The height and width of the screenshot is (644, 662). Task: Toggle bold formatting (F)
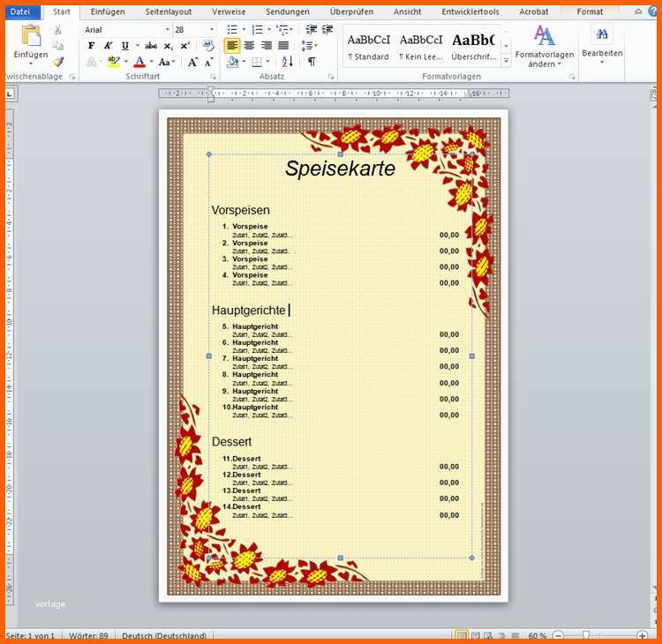tap(91, 46)
